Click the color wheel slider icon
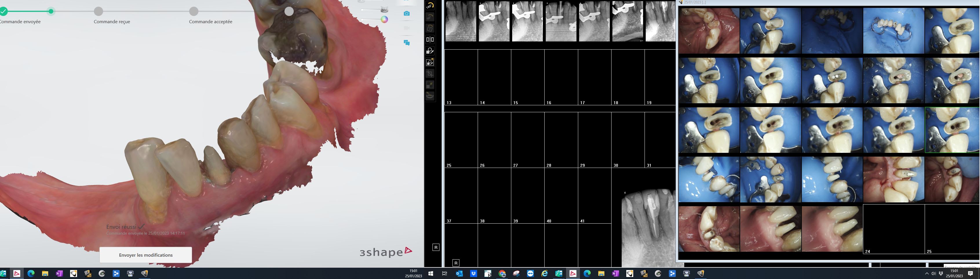Viewport: 980px width, 279px height. [x=385, y=19]
